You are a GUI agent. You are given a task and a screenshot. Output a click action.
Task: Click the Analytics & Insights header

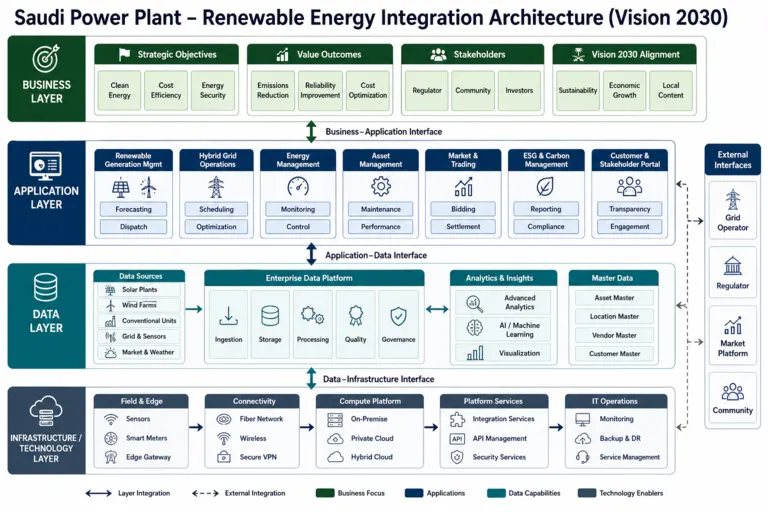pyautogui.click(x=503, y=278)
